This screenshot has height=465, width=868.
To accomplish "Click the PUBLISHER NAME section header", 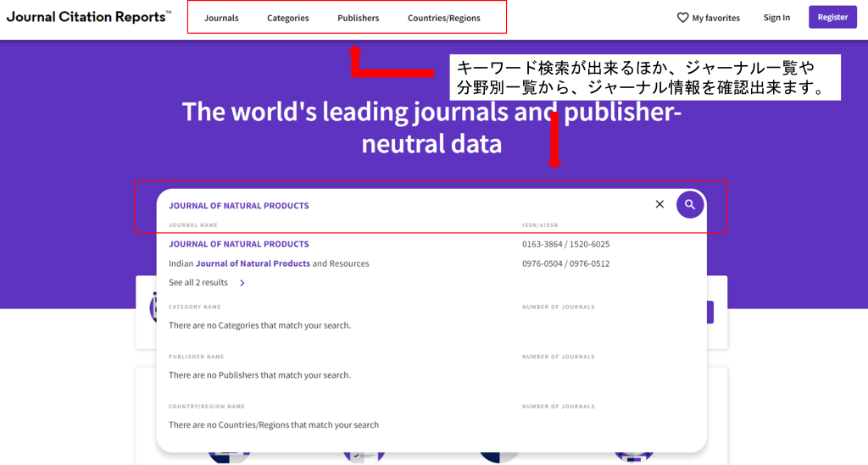I will click(x=197, y=357).
